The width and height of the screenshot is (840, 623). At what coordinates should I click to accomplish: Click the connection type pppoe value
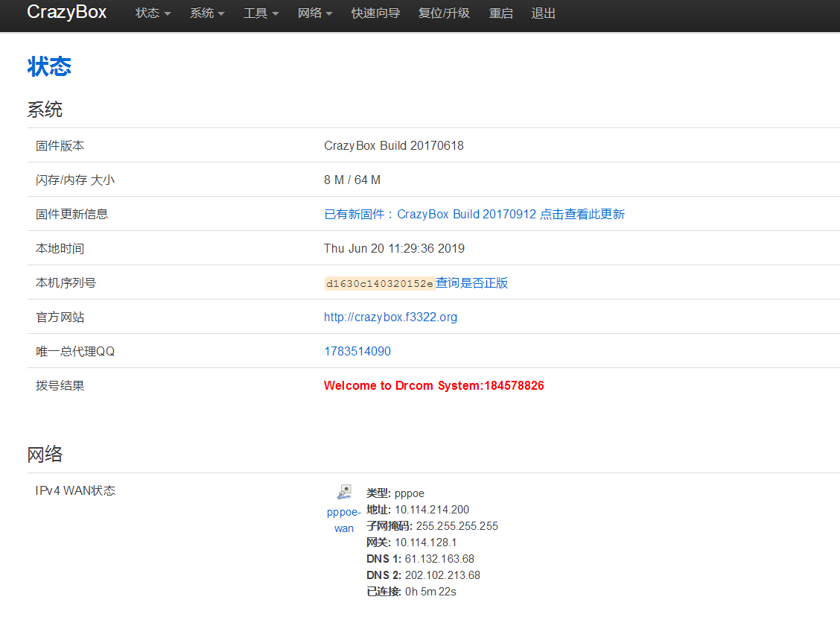pyautogui.click(x=410, y=494)
